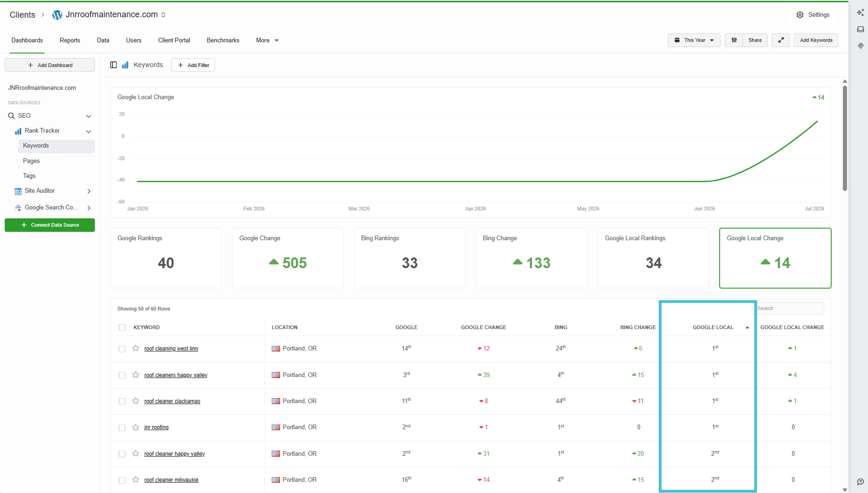Switch to the Reports tab
This screenshot has height=493, width=868.
[x=70, y=41]
